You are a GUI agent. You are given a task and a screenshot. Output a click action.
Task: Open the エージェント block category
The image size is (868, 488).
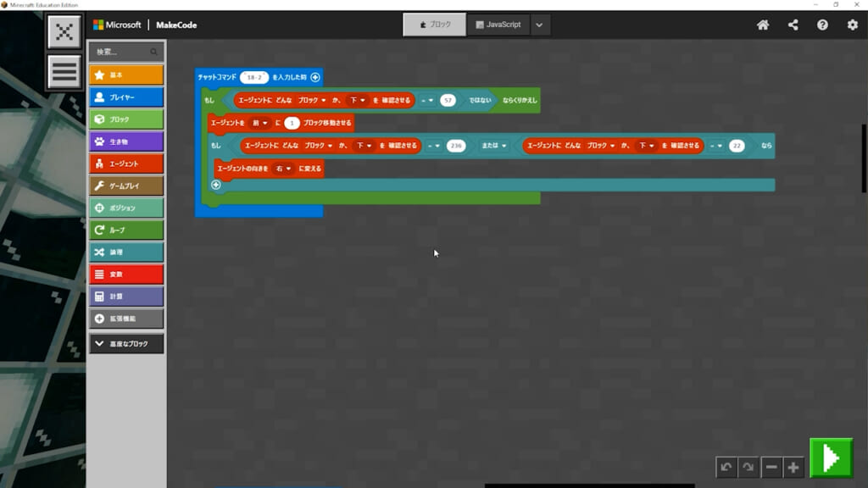pyautogui.click(x=126, y=164)
